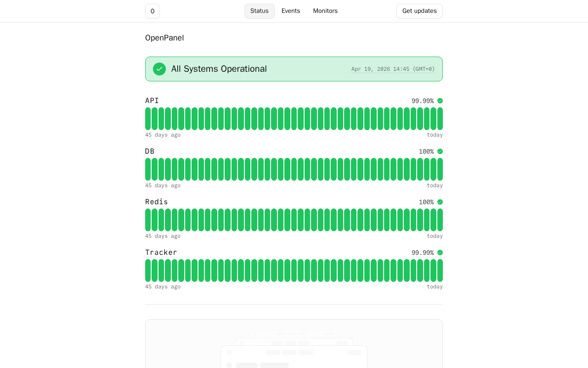Click the green checkmark beside All Systems Operational

point(159,69)
